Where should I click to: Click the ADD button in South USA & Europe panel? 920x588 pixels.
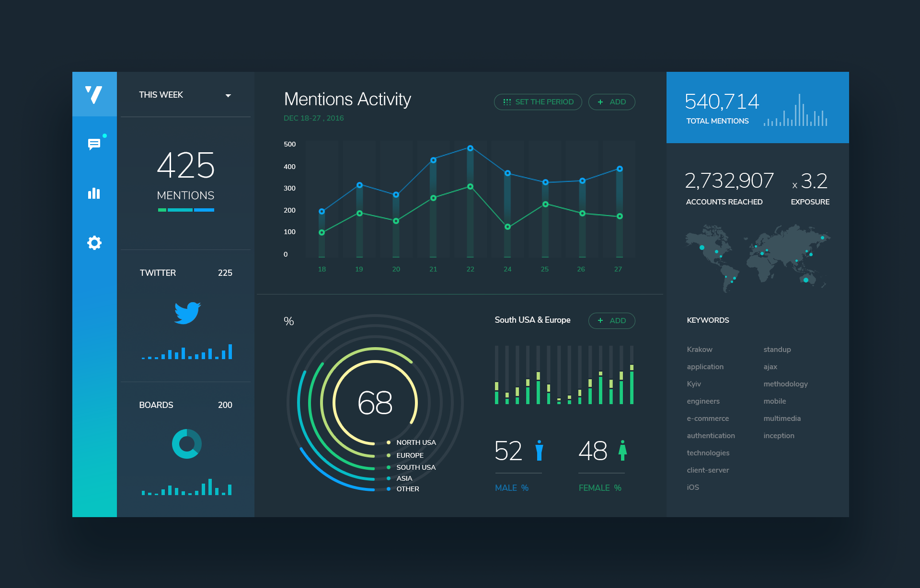(611, 320)
